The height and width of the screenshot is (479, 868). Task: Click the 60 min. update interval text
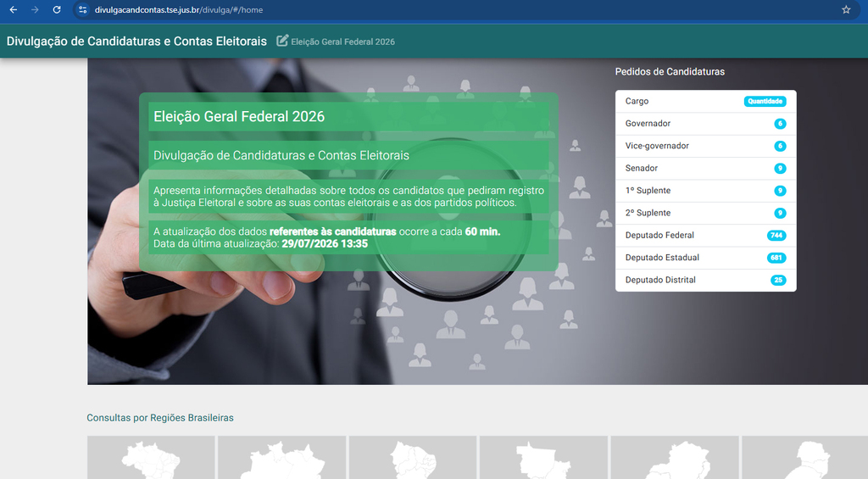pos(482,231)
